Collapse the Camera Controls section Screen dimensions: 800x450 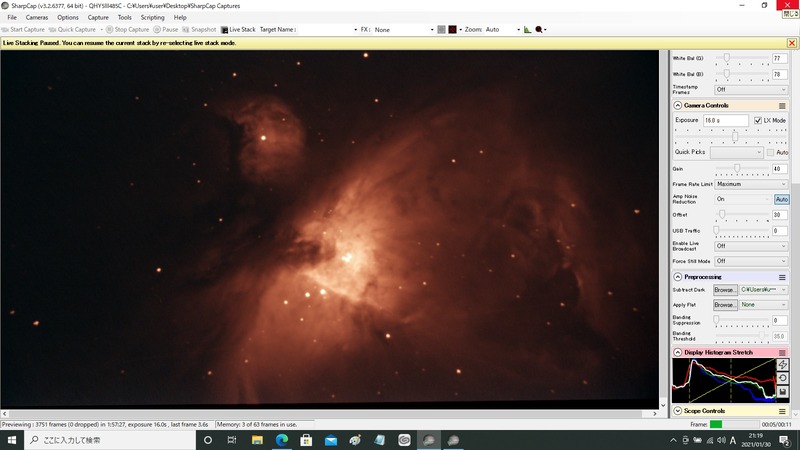[x=678, y=106]
